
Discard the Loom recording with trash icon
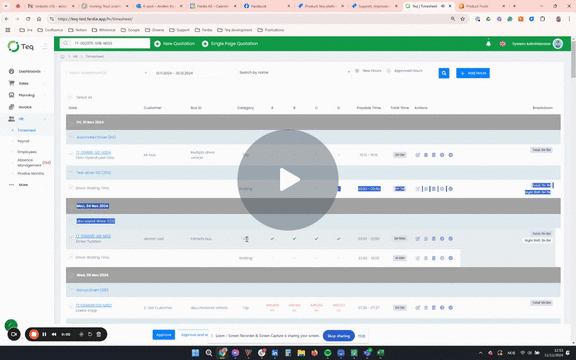coord(99,334)
